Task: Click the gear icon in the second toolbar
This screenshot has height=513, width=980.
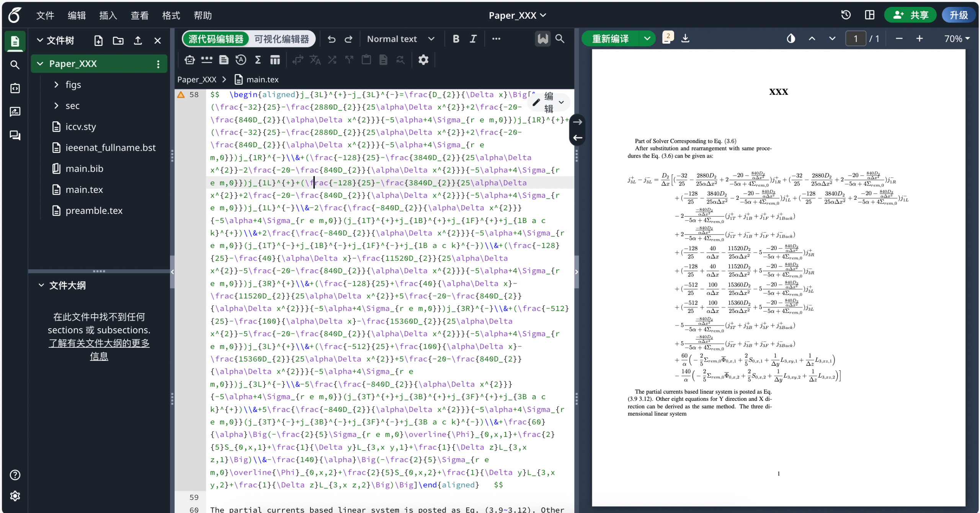Action: pyautogui.click(x=423, y=60)
